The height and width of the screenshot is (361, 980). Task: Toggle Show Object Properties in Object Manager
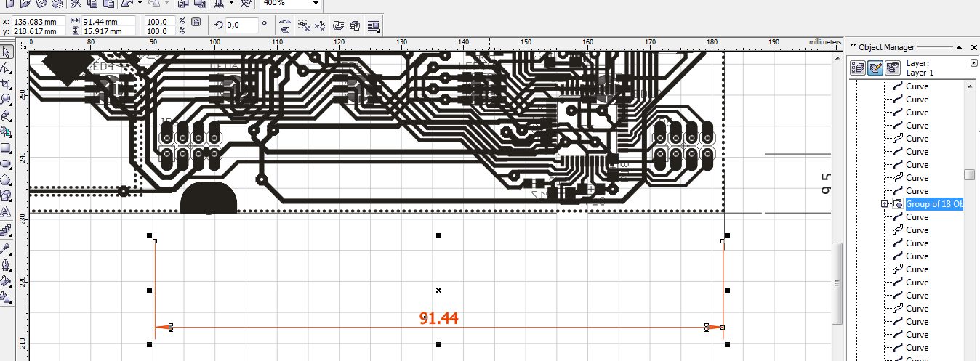[858, 68]
